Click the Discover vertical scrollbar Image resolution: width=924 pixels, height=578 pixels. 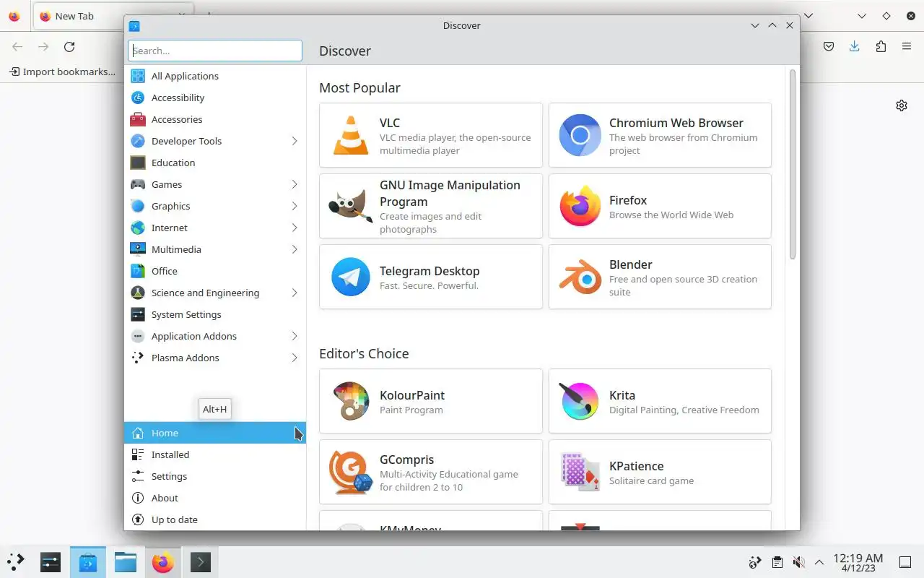click(x=792, y=165)
